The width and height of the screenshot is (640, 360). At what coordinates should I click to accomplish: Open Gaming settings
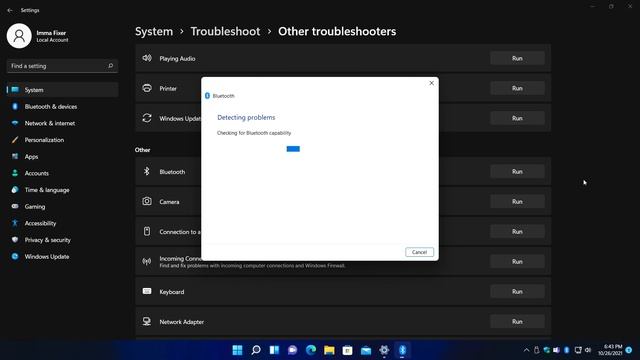[x=62, y=207]
